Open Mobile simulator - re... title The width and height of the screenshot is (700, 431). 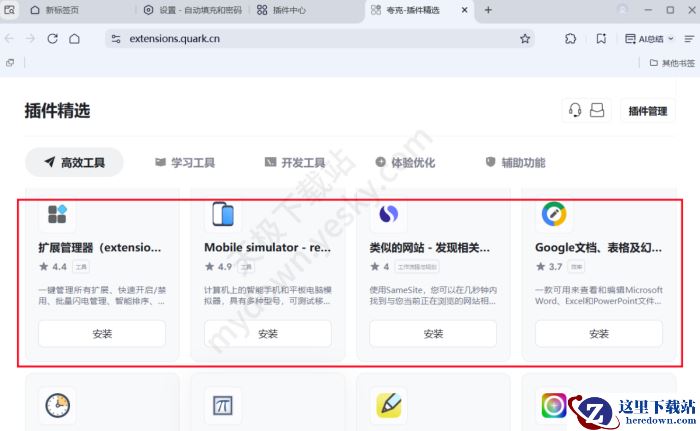click(267, 247)
